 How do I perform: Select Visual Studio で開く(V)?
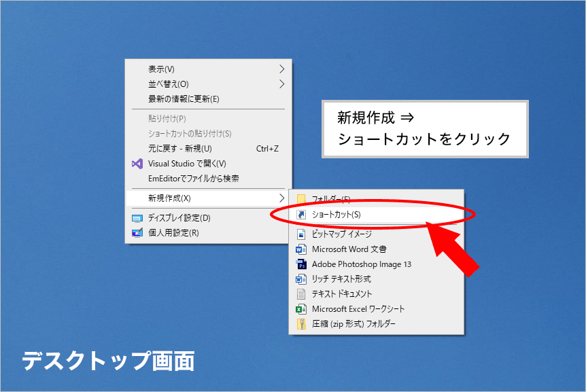click(209, 164)
